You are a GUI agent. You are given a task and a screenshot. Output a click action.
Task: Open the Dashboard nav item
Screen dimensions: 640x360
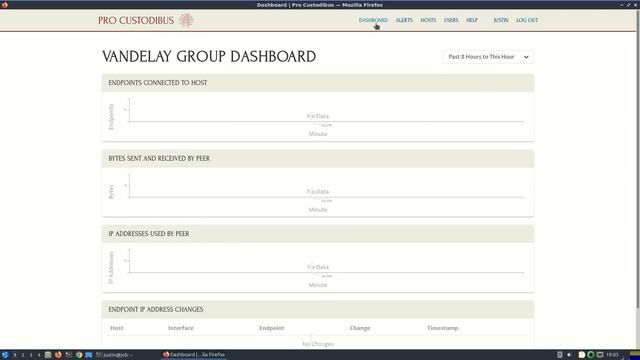(x=373, y=20)
